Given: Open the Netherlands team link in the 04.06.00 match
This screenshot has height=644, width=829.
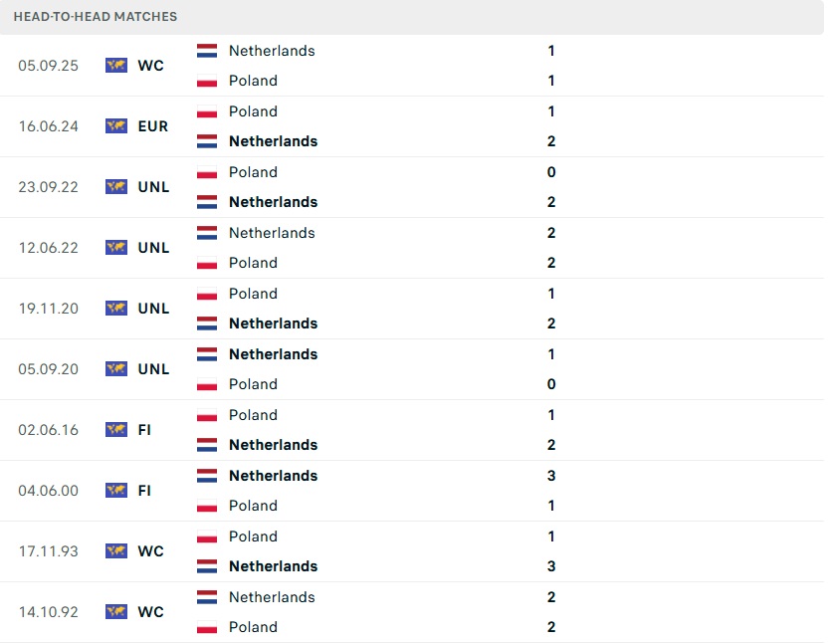Looking at the screenshot, I should (273, 476).
